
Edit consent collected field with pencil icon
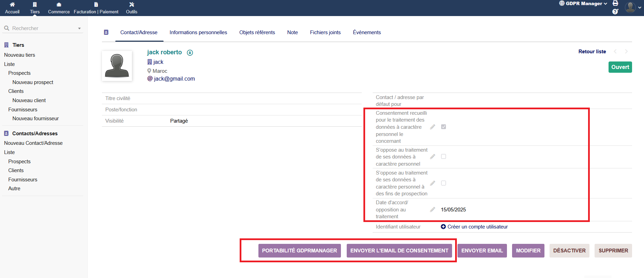click(x=433, y=127)
